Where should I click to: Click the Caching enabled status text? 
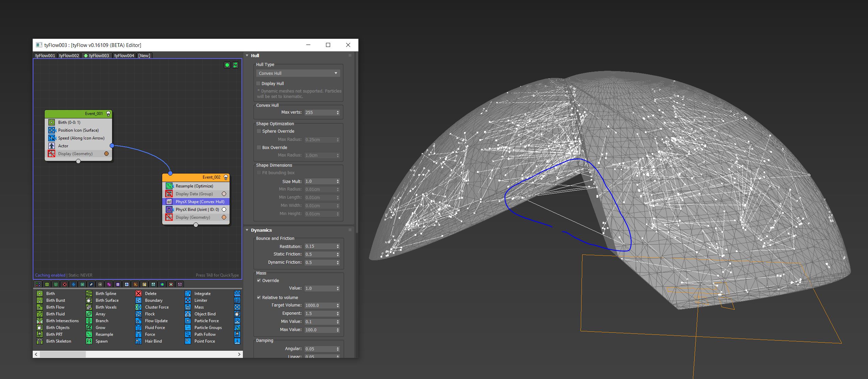click(x=50, y=275)
